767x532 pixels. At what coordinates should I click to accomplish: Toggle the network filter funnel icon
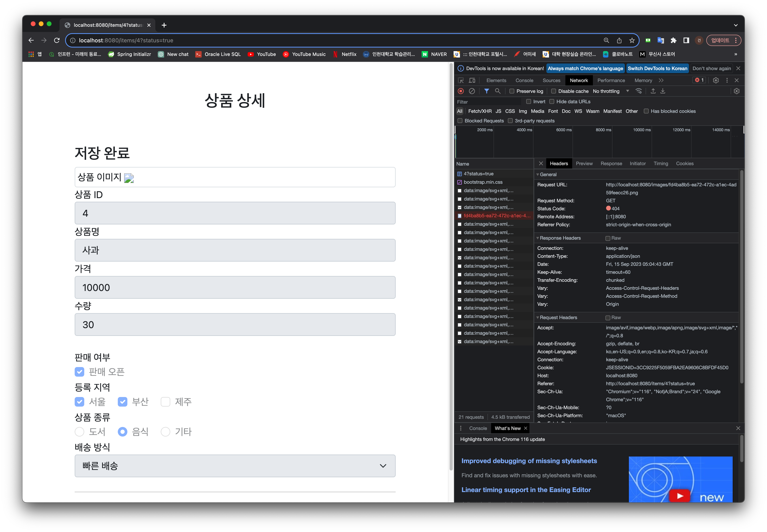(x=487, y=91)
